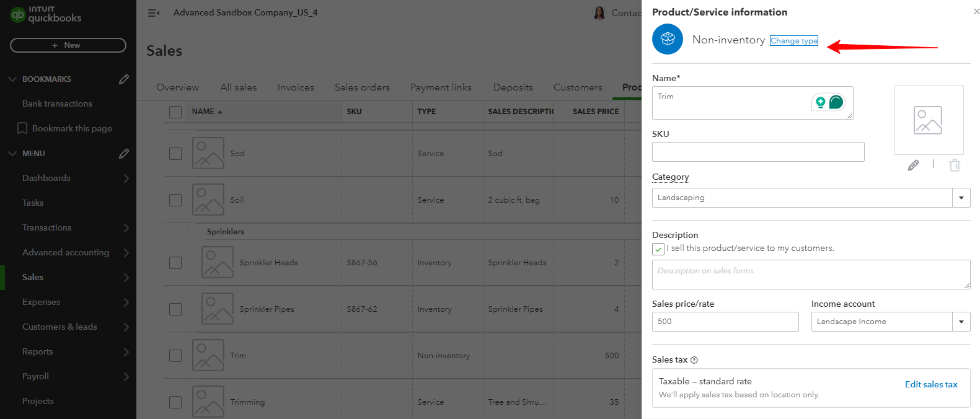Click the + New button
This screenshot has width=980, height=419.
pos(68,45)
